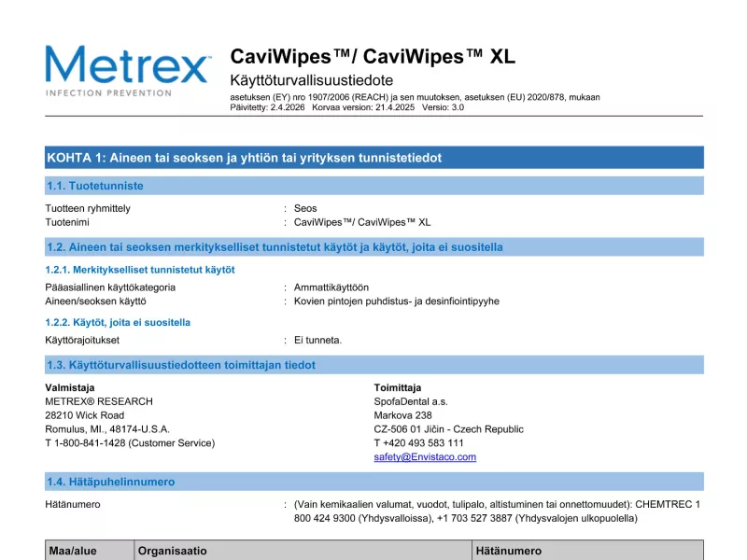Click the label Pääasiallinen käyttökategoria
The height and width of the screenshot is (560, 747).
tap(110, 287)
